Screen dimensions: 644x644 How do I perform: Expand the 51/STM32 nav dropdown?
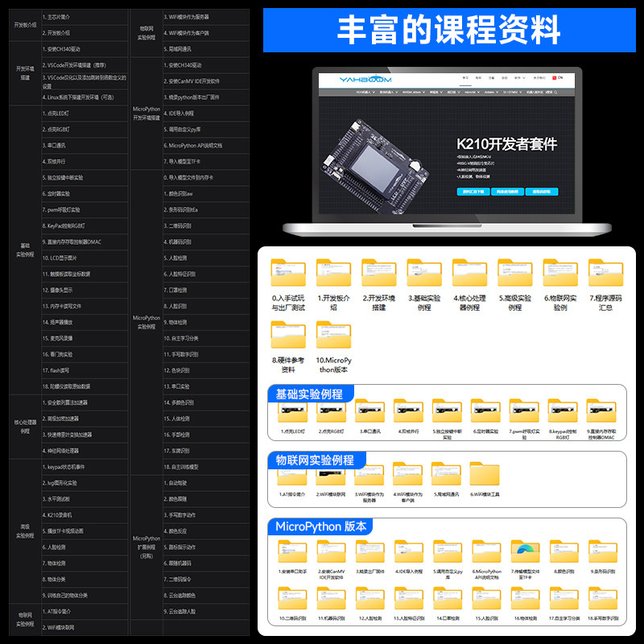point(513,93)
